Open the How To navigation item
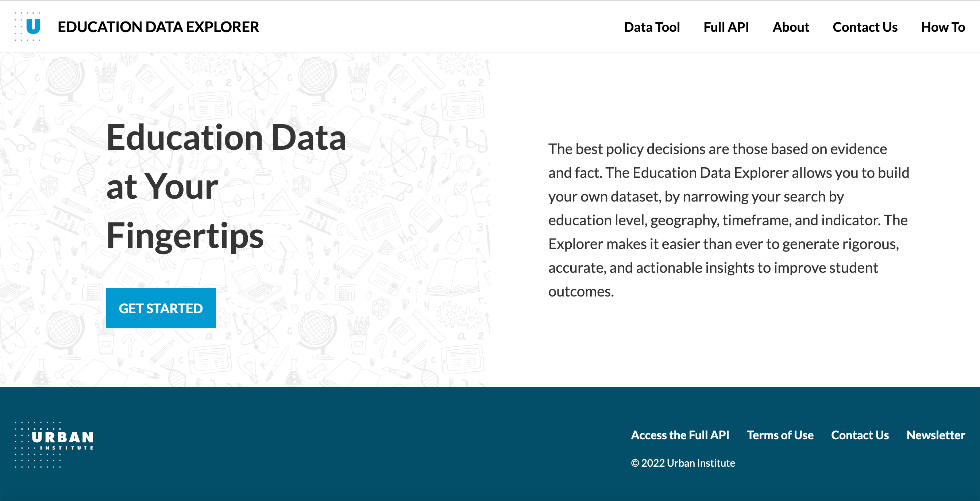Viewport: 980px width, 501px height. (x=943, y=27)
